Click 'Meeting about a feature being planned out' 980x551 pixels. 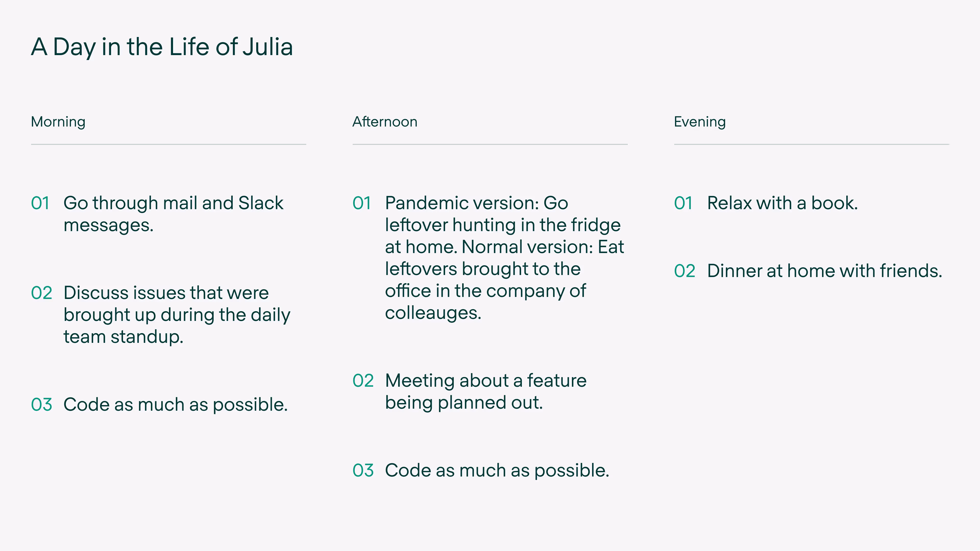(x=485, y=391)
